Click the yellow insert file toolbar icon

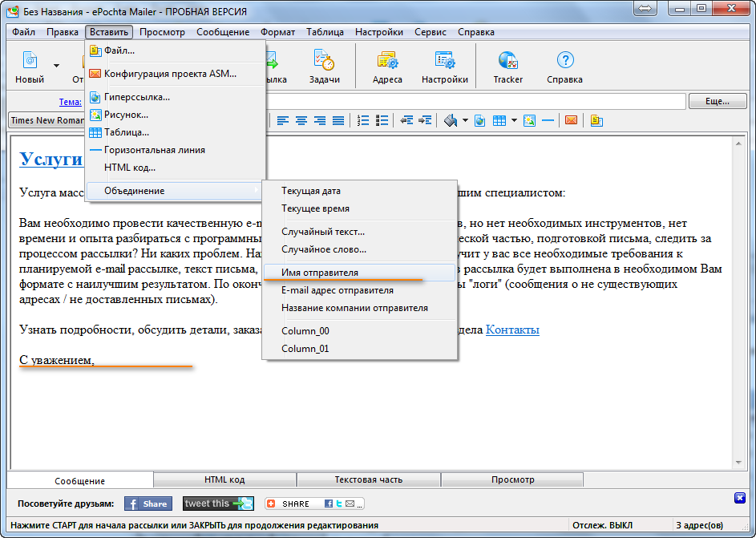[596, 120]
